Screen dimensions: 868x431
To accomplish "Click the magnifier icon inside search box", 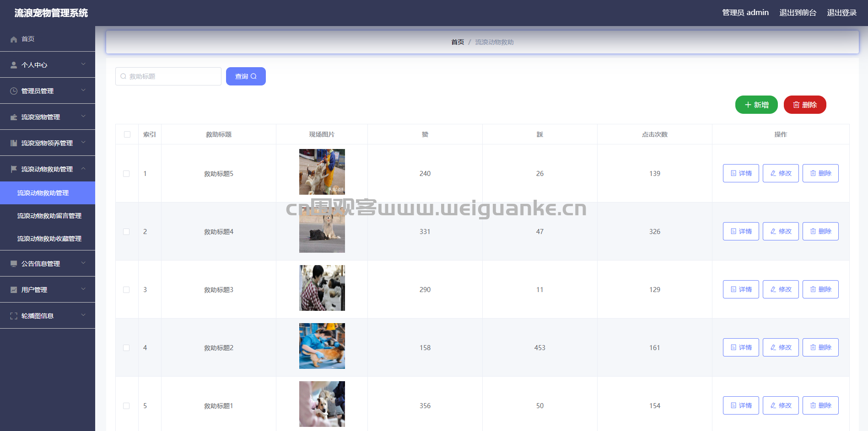I will coord(124,76).
